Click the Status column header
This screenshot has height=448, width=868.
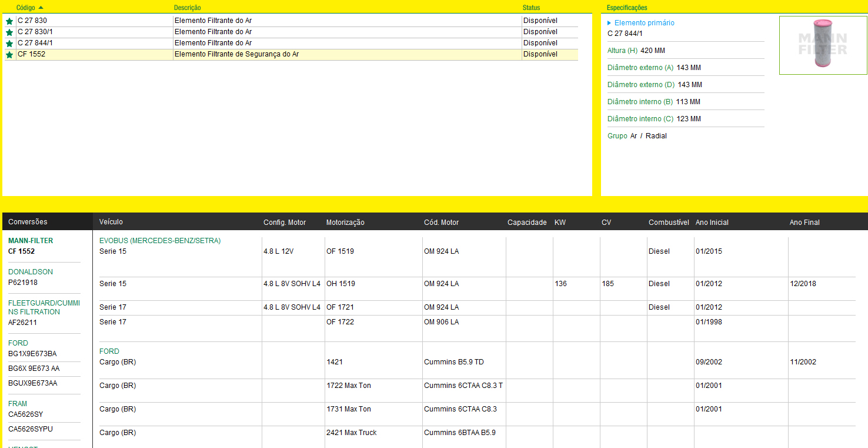[531, 8]
